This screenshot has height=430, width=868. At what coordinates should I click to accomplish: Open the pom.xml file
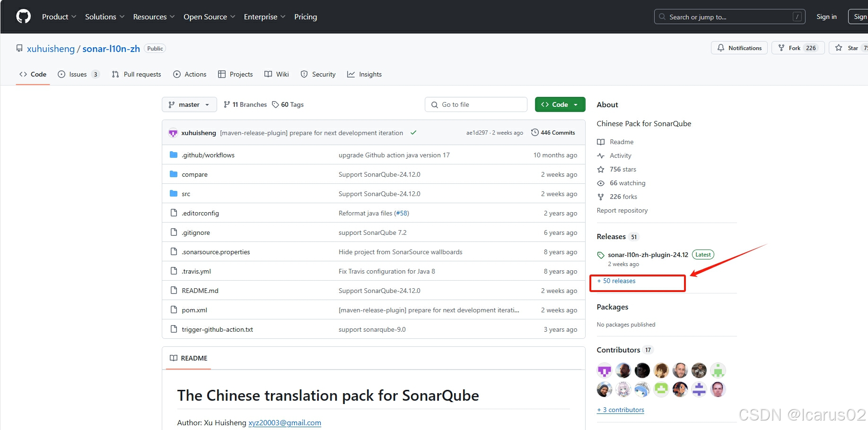(x=194, y=310)
